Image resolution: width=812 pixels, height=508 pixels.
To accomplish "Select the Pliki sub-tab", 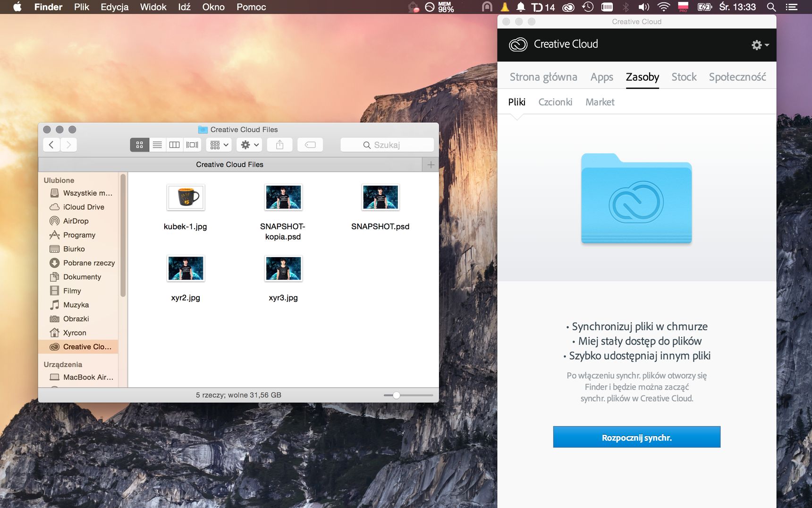I will (x=516, y=102).
